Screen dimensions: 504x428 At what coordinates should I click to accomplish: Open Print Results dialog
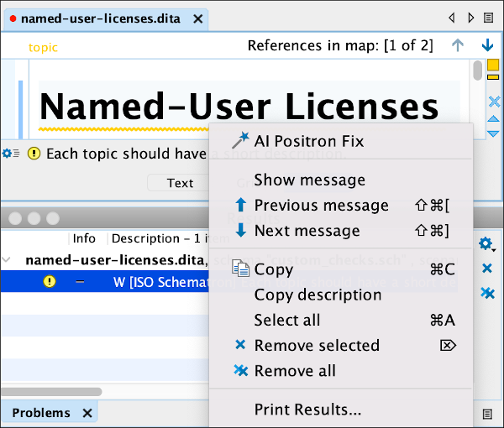click(x=307, y=410)
